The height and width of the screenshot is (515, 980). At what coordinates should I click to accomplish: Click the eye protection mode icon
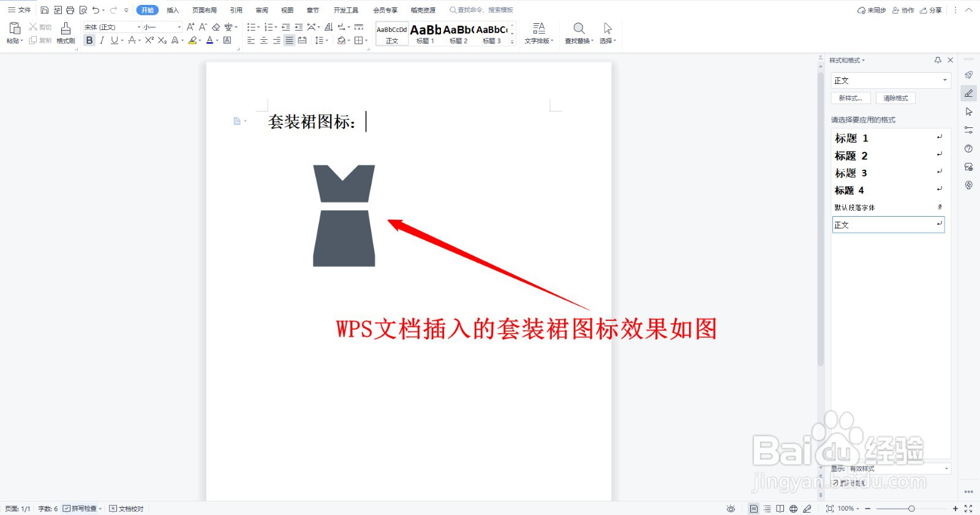click(731, 508)
